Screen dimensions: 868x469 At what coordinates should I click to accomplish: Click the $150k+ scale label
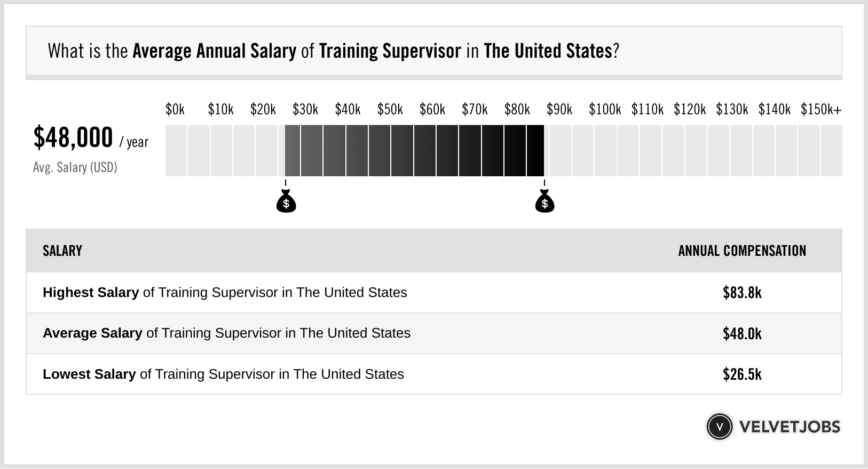tap(821, 110)
